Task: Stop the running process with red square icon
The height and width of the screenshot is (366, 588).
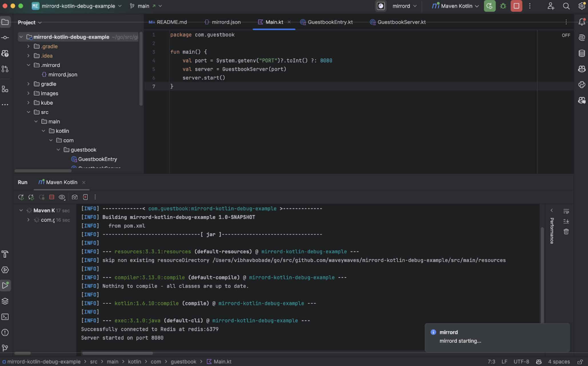Action: coord(516,6)
